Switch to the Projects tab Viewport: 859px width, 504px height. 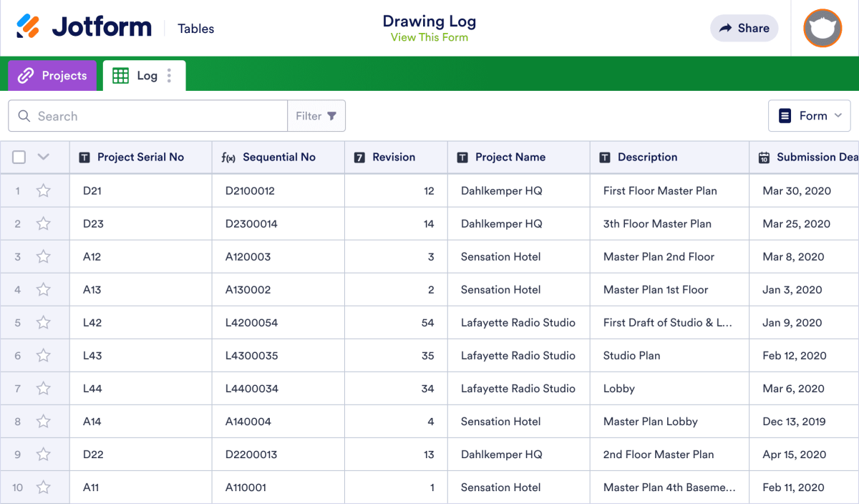tap(63, 75)
